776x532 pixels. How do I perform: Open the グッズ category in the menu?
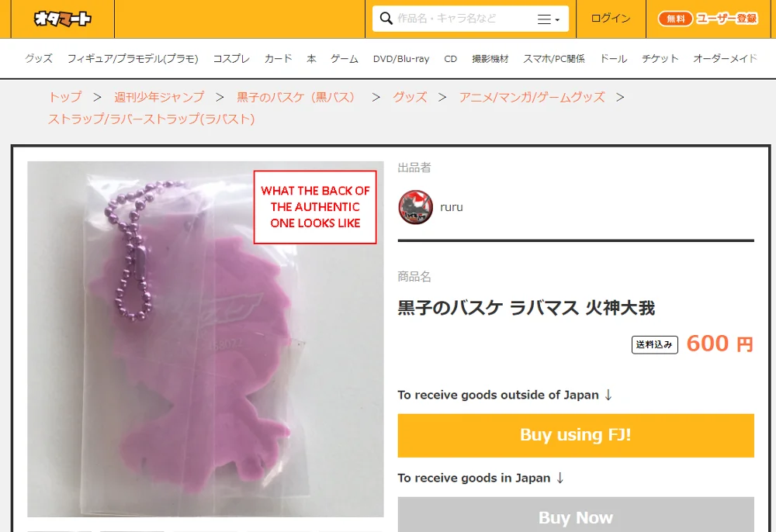[x=39, y=58]
